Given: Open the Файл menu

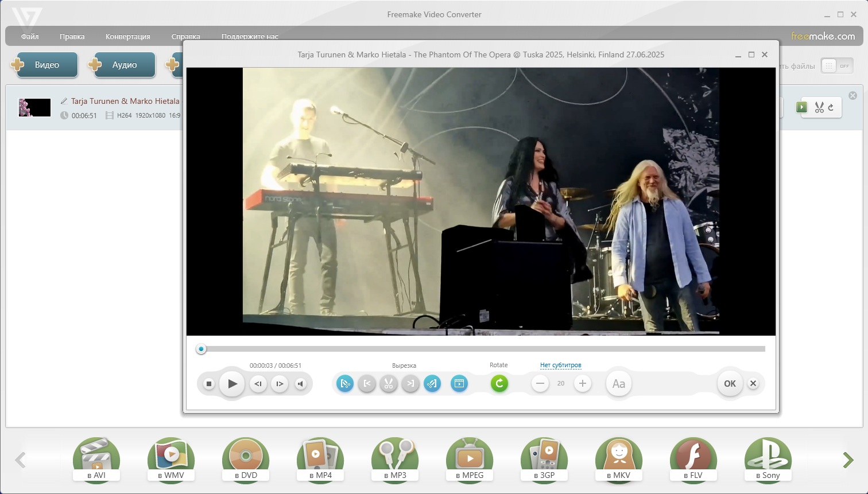Looking at the screenshot, I should (30, 36).
